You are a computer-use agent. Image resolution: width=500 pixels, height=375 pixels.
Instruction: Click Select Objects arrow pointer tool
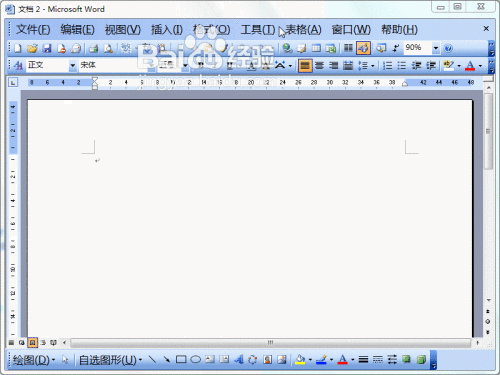coord(65,359)
